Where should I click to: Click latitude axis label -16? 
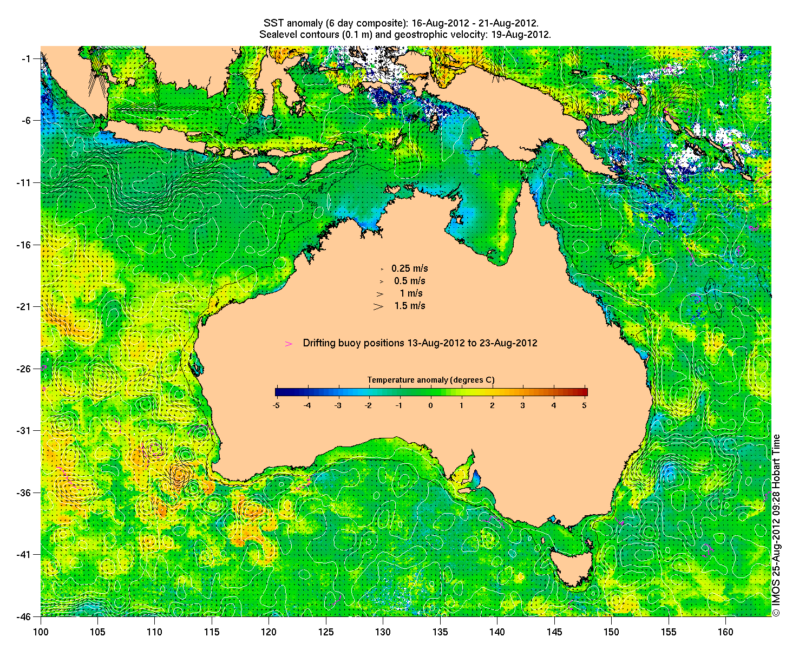click(x=24, y=245)
